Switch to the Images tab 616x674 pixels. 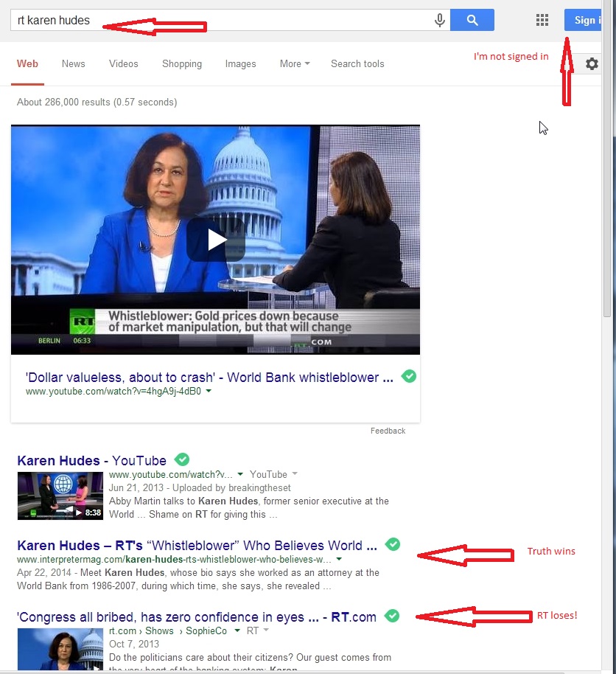click(x=240, y=64)
